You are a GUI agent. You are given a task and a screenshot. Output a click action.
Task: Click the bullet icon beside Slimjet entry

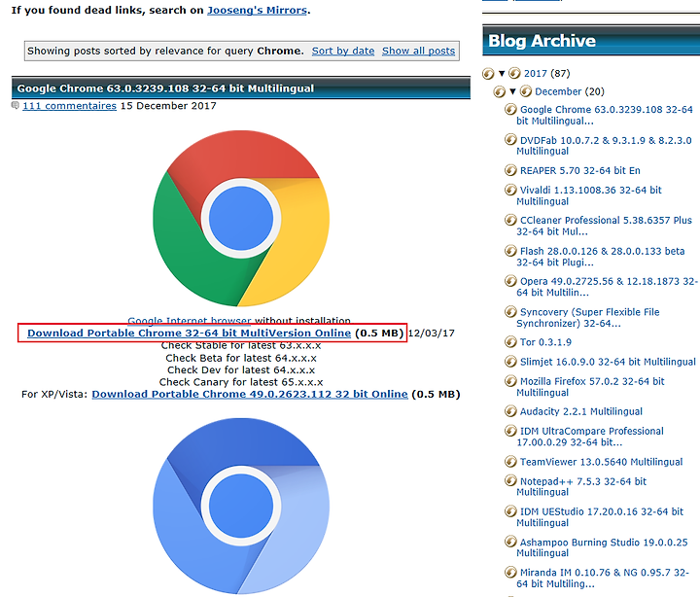pos(510,362)
